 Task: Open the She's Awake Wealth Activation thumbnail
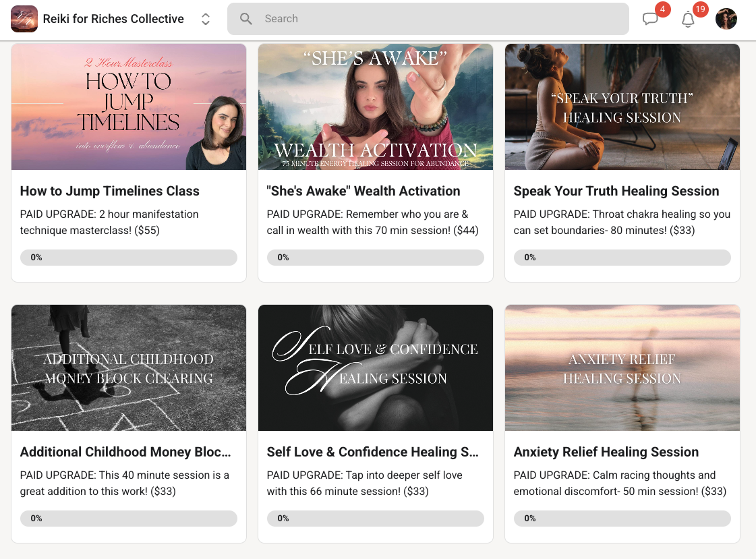coord(376,107)
